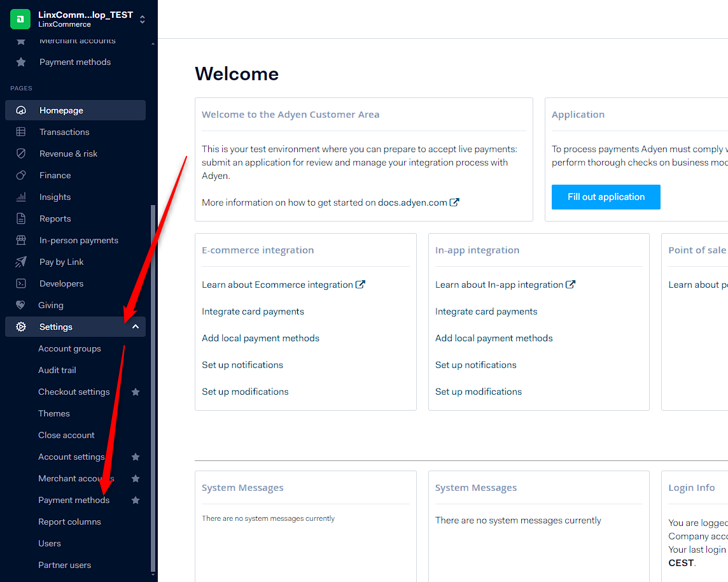Open the Giving page
Screen dimensions: 728x582
tap(51, 305)
